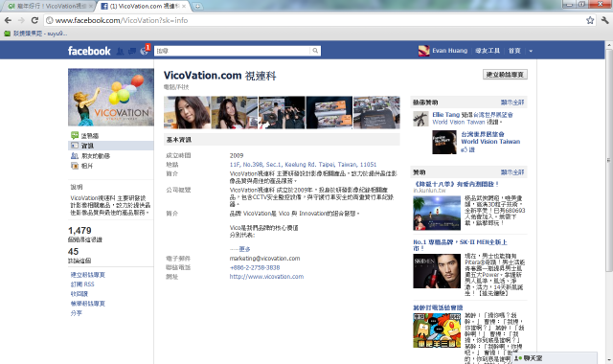Click the World Vision Taiwan thumbnail image
613x364 pixels.
tap(444, 143)
